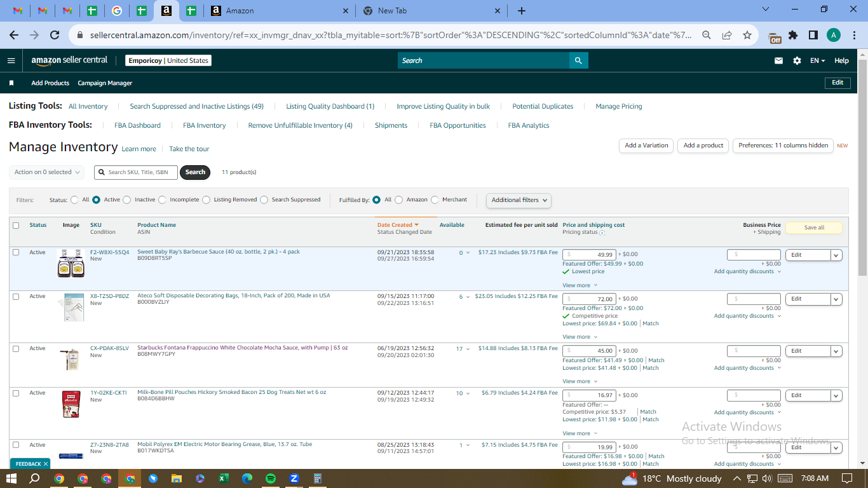
Task: Toggle the Chrome side panel icon
Action: point(813,36)
